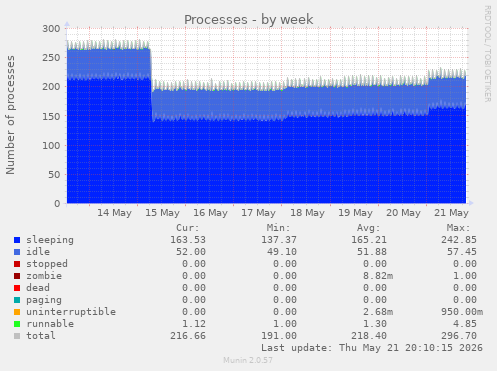Click zombie average value 8.82m
This screenshot has width=497, height=371.
(378, 276)
